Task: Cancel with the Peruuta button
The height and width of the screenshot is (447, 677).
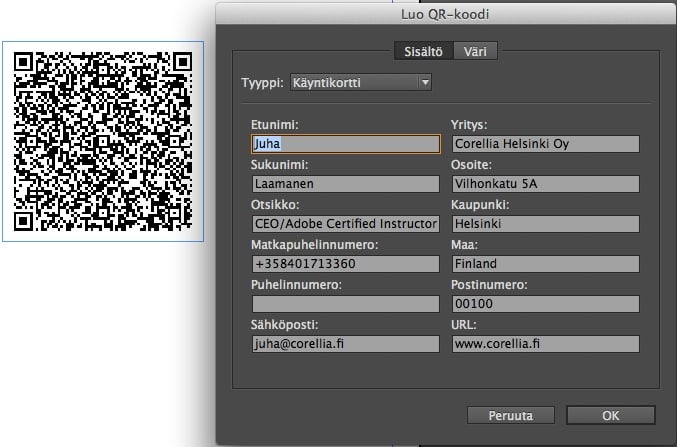Action: (x=511, y=415)
